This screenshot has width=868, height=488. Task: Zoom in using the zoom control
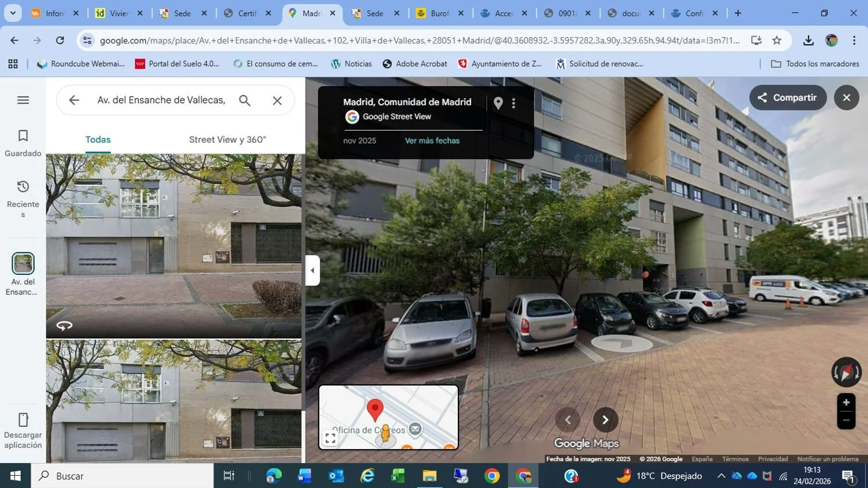(846, 402)
